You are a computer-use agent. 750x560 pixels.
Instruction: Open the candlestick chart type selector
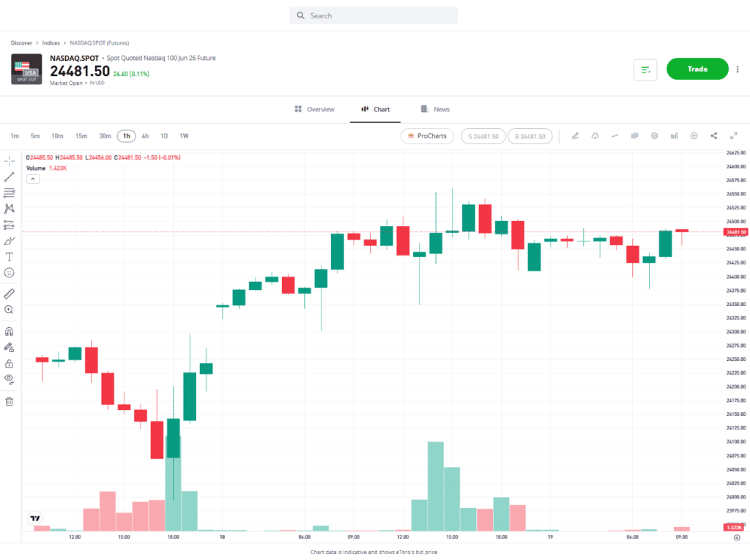coord(634,136)
